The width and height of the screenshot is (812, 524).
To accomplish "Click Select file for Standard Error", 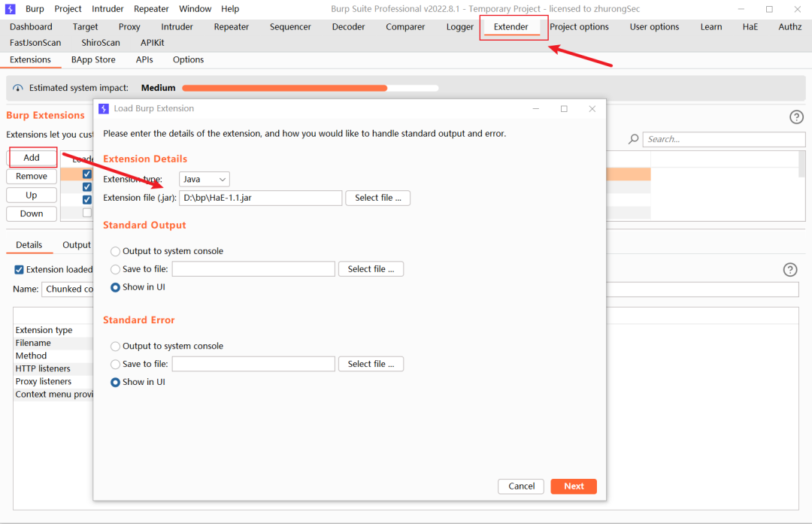I will (x=371, y=364).
